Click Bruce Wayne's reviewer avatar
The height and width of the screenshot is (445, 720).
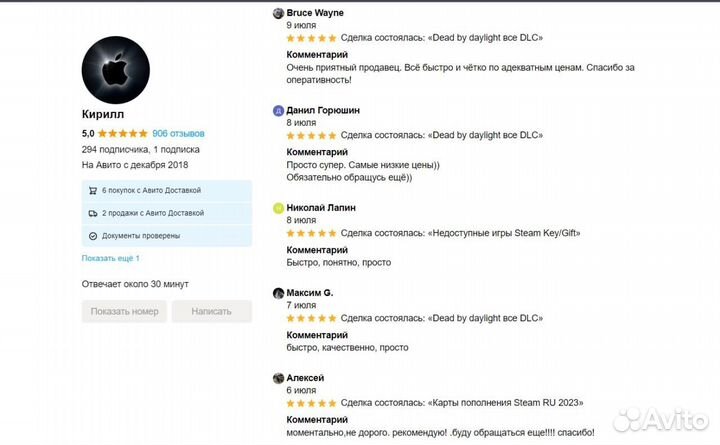pyautogui.click(x=277, y=13)
